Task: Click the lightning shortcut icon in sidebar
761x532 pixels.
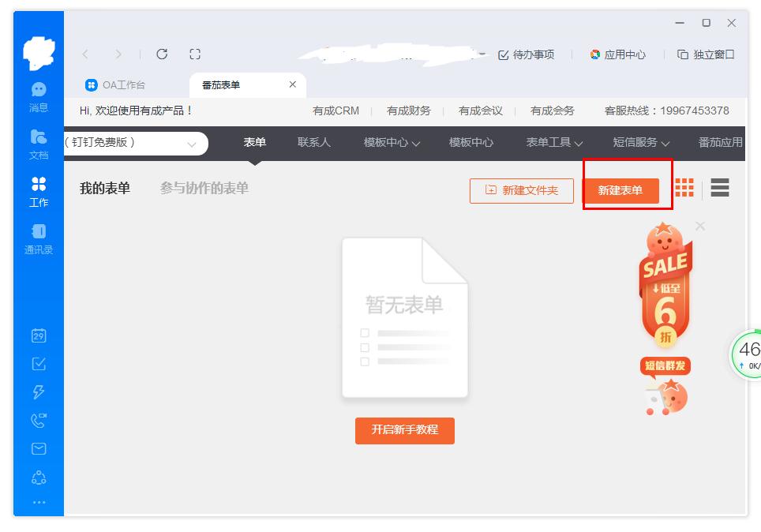Action: (x=38, y=393)
